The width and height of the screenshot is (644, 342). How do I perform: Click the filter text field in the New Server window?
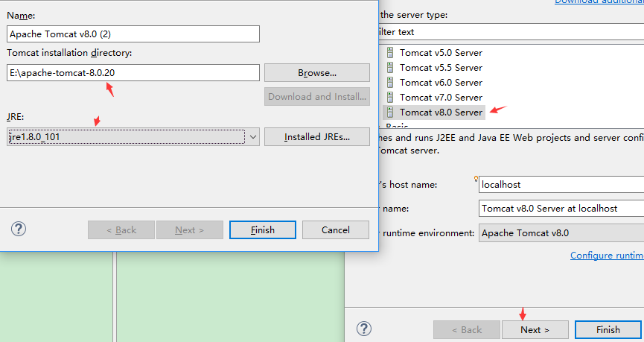[511, 31]
